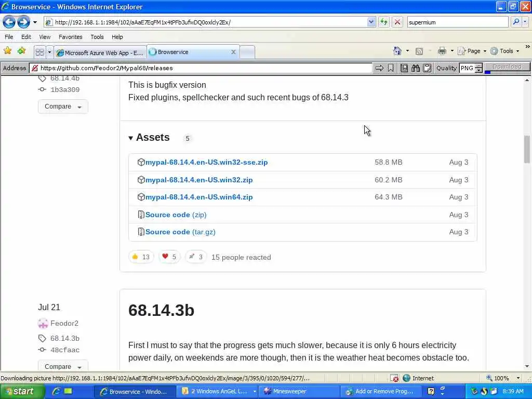Screen dimensions: 532x399
Task: Download mypal-68.14.4.en-US.win64.zip
Action: pos(199,197)
